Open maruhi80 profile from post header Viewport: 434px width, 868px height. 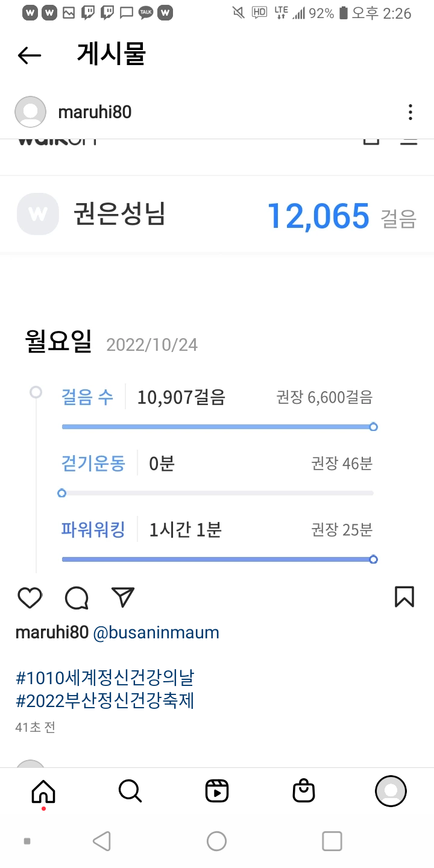pos(95,112)
